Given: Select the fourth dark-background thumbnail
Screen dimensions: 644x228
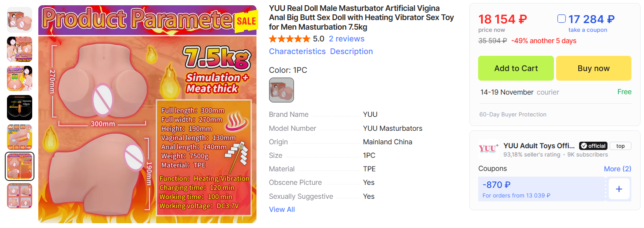Looking at the screenshot, I should pyautogui.click(x=20, y=108).
